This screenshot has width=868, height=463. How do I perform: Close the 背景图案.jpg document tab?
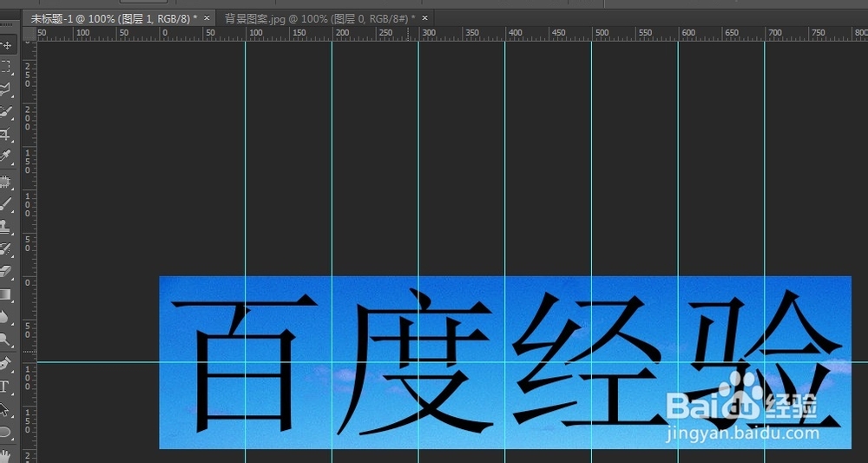click(x=425, y=18)
